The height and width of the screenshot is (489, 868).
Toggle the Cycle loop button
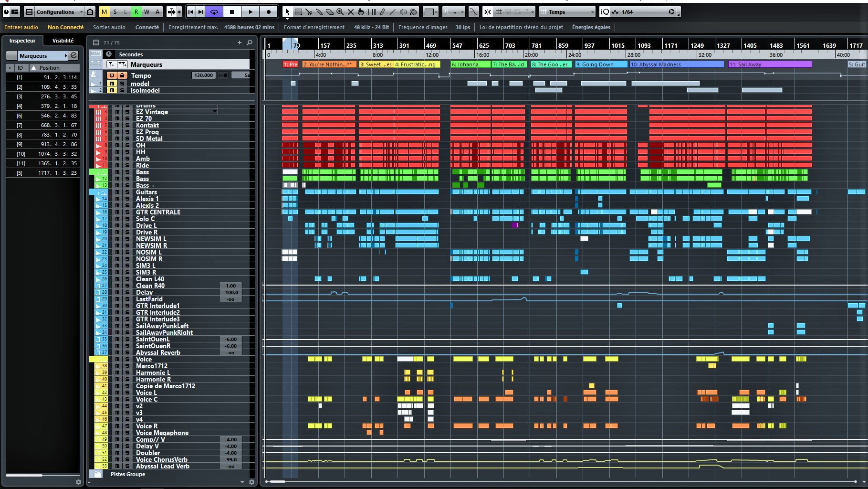pos(214,12)
